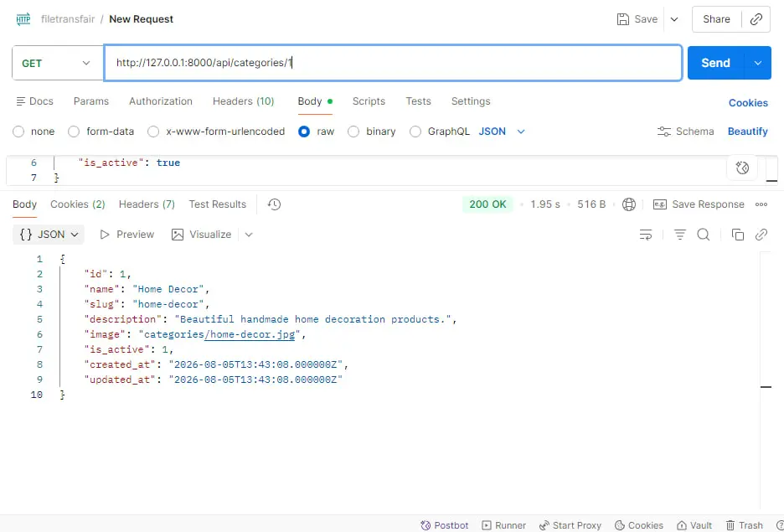Open Cookies from the status bar

coord(639,525)
